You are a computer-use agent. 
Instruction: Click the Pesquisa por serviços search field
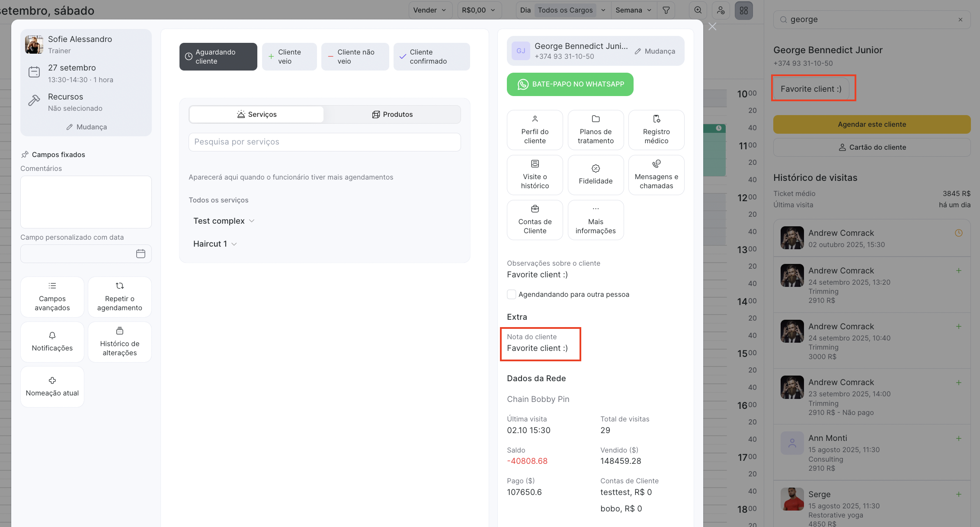click(x=324, y=142)
